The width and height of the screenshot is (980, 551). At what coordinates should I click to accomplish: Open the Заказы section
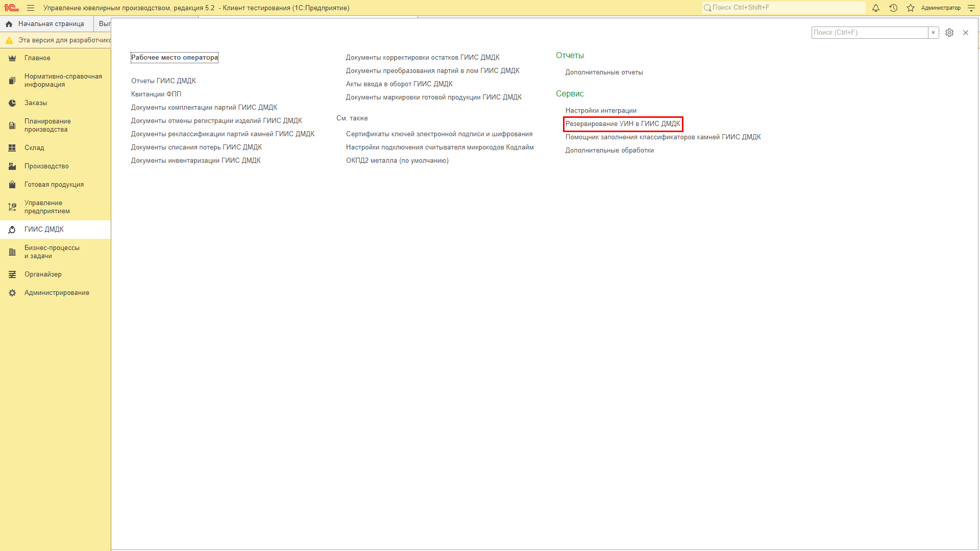click(x=36, y=103)
